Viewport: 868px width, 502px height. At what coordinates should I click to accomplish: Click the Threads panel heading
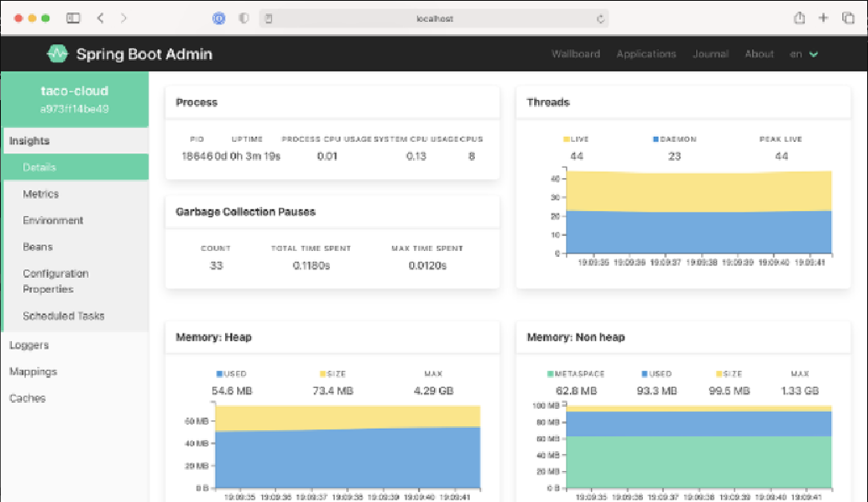pyautogui.click(x=548, y=103)
